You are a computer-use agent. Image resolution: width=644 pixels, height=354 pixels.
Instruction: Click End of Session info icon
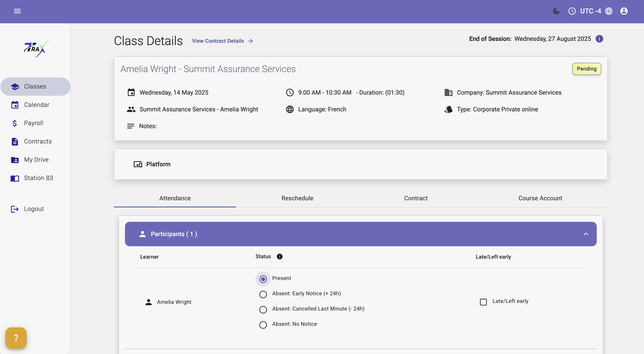click(x=599, y=39)
